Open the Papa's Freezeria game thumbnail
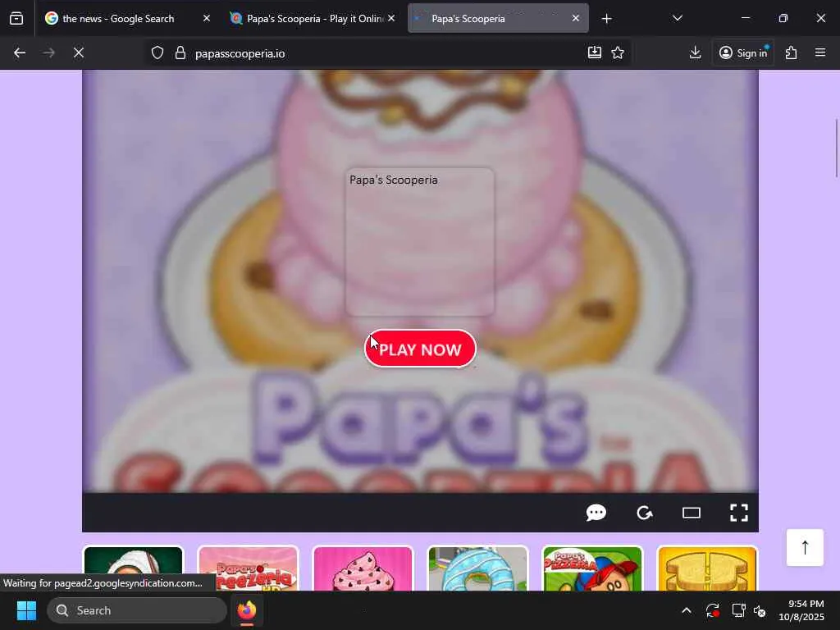 click(248, 568)
